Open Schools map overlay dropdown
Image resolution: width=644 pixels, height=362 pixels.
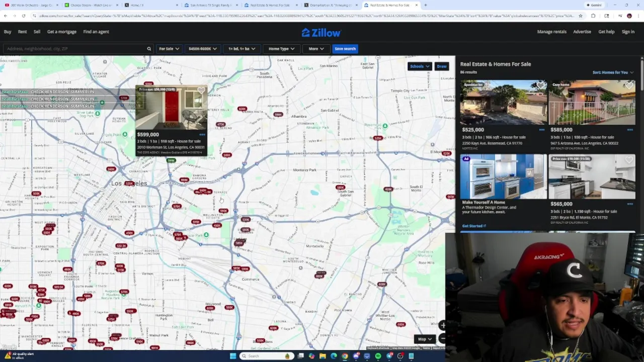pyautogui.click(x=420, y=66)
